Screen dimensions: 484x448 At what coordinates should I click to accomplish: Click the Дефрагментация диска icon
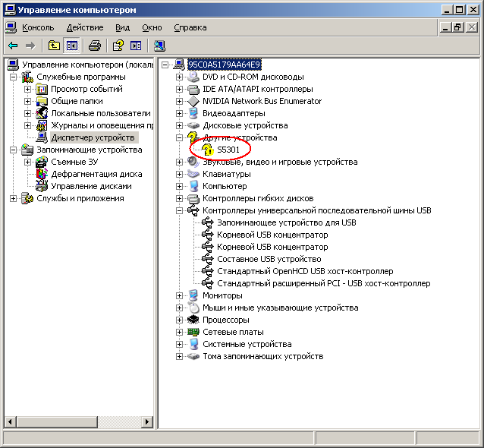(42, 174)
